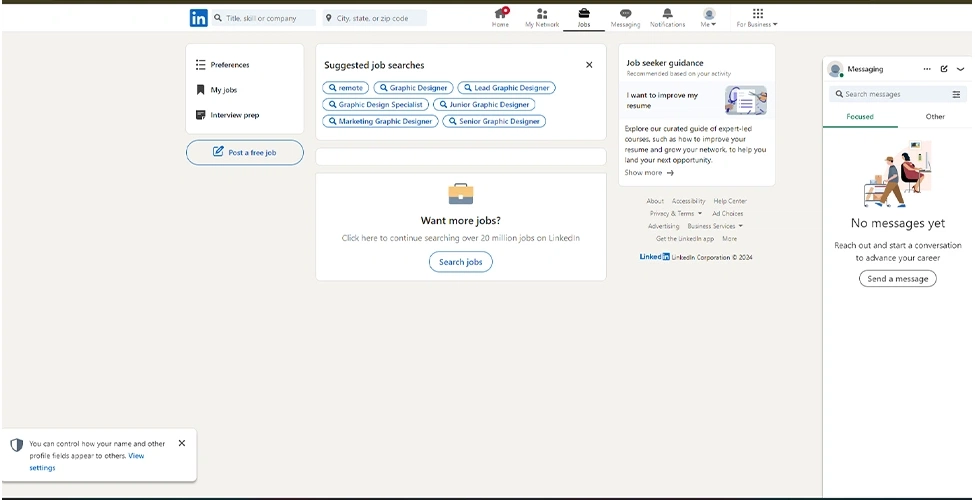This screenshot has width=975, height=500.
Task: Click the briefcase illustration above Want more jobs
Action: (461, 193)
